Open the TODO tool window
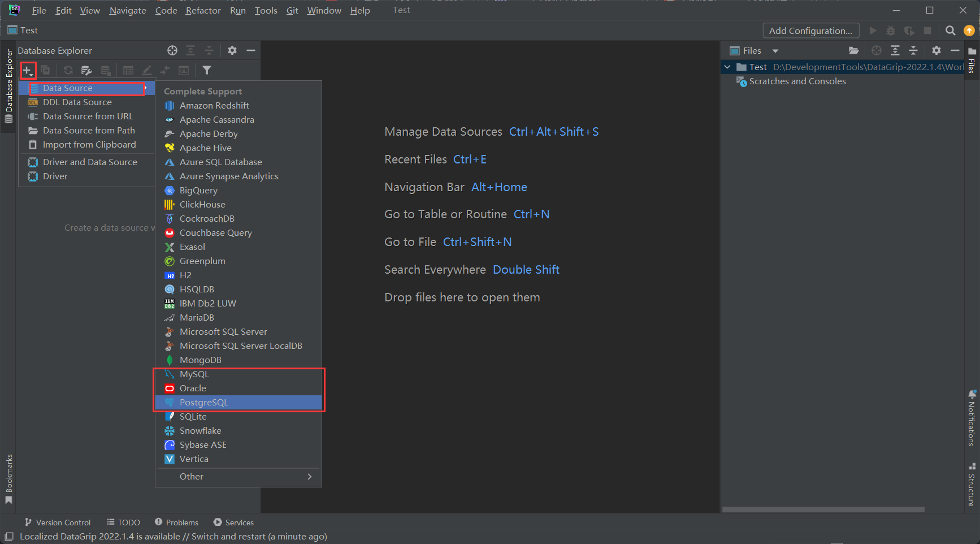Image resolution: width=980 pixels, height=544 pixels. pyautogui.click(x=123, y=523)
